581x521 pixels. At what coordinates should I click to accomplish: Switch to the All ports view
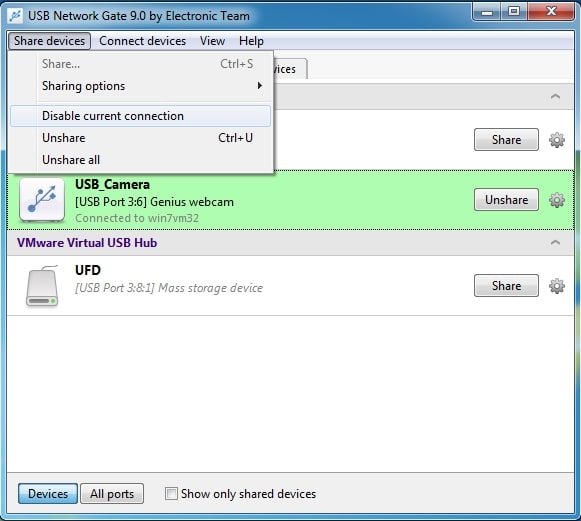pos(112,494)
